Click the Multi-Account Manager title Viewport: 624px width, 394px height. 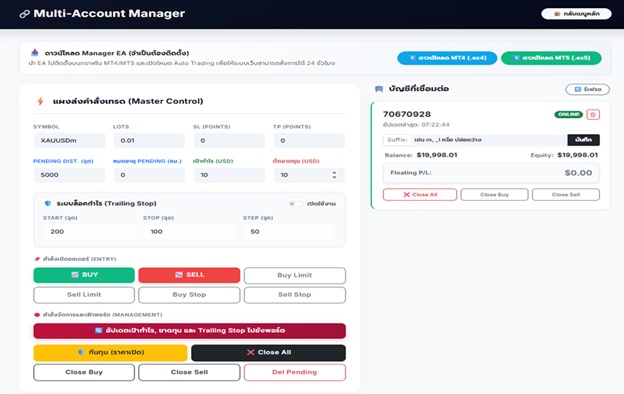tap(109, 14)
